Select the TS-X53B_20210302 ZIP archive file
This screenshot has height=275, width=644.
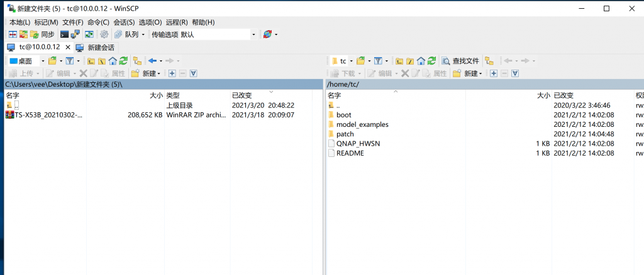(45, 115)
